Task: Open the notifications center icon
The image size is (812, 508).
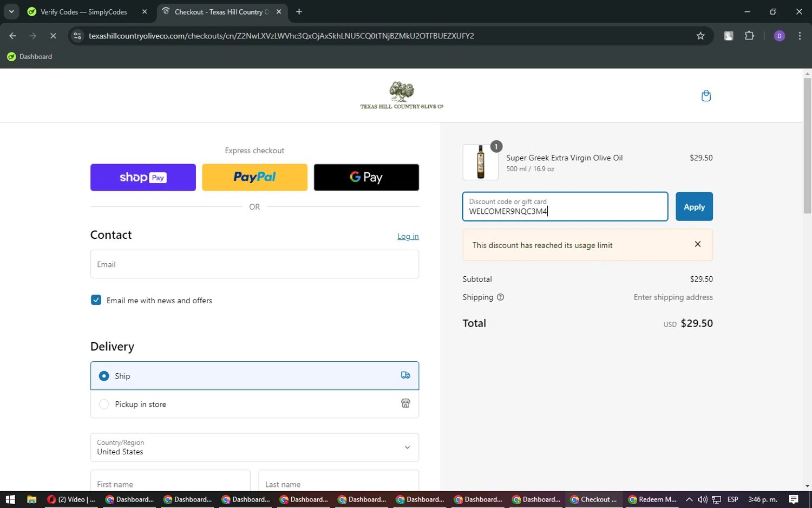Action: tap(794, 499)
